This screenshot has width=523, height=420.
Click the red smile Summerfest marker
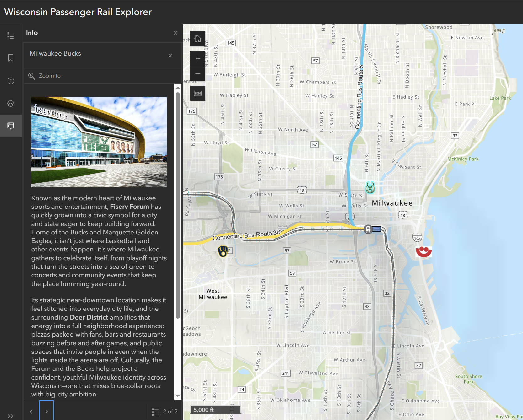coord(424,252)
